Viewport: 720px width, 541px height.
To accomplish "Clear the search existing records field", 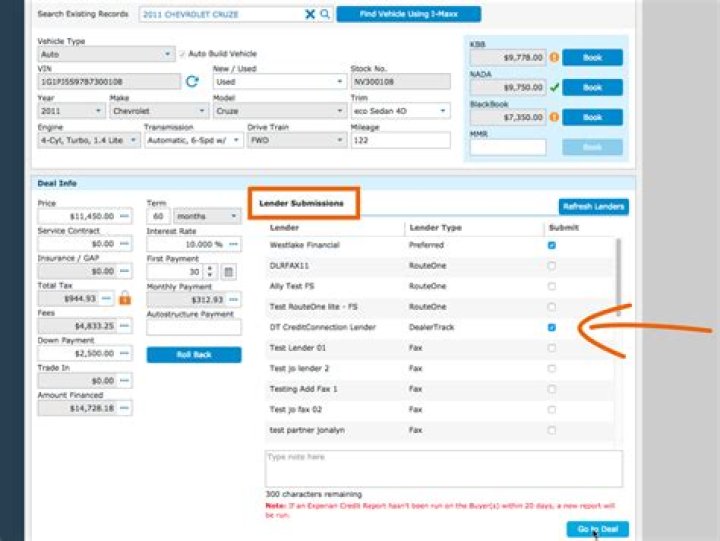I will pos(310,14).
